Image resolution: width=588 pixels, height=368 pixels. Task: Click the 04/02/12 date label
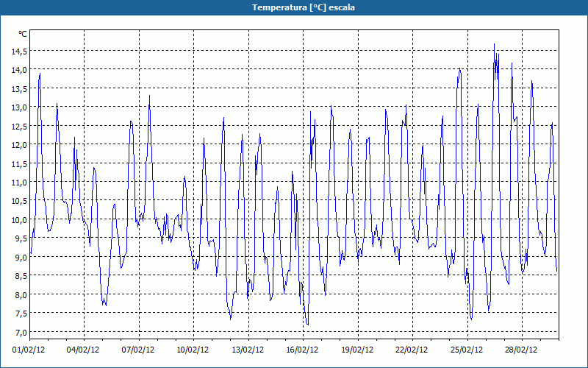pos(83,350)
